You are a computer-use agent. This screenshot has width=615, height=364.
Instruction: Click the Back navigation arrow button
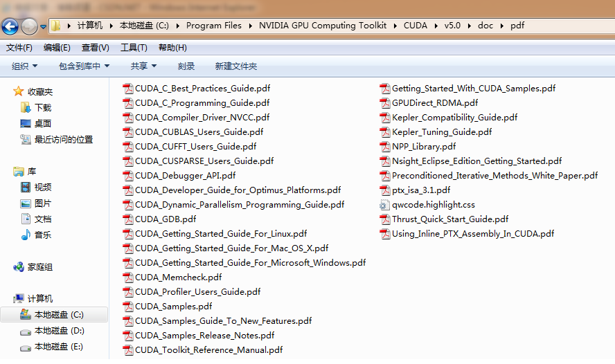pyautogui.click(x=10, y=27)
